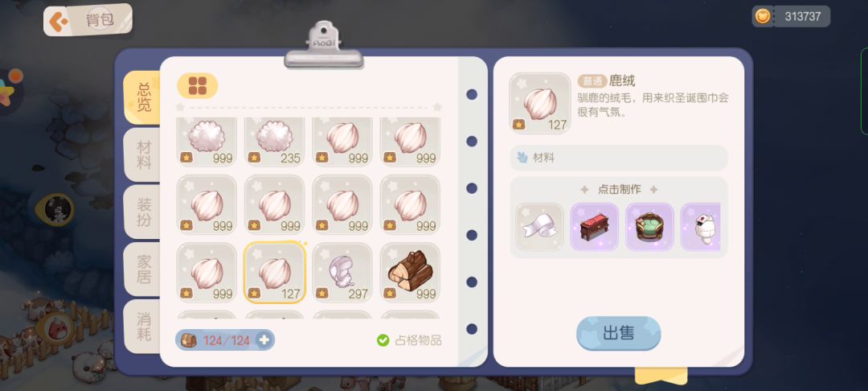Craft the white scarf ribbon recipe
Screen dimensions: 868x391
point(540,227)
